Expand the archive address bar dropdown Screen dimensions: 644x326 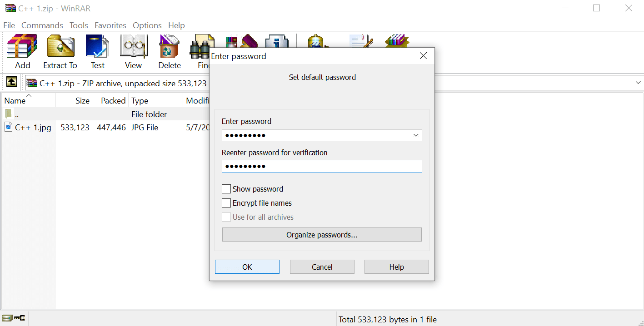[638, 82]
